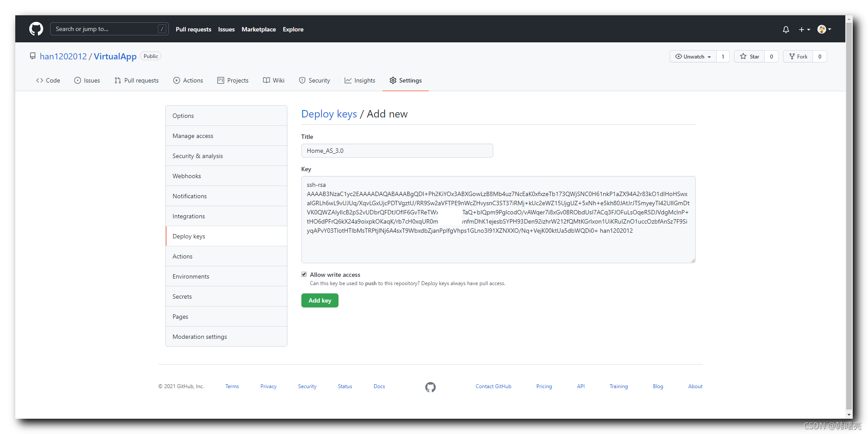The image size is (868, 434).
Task: Open the Projects tab
Action: coord(233,80)
